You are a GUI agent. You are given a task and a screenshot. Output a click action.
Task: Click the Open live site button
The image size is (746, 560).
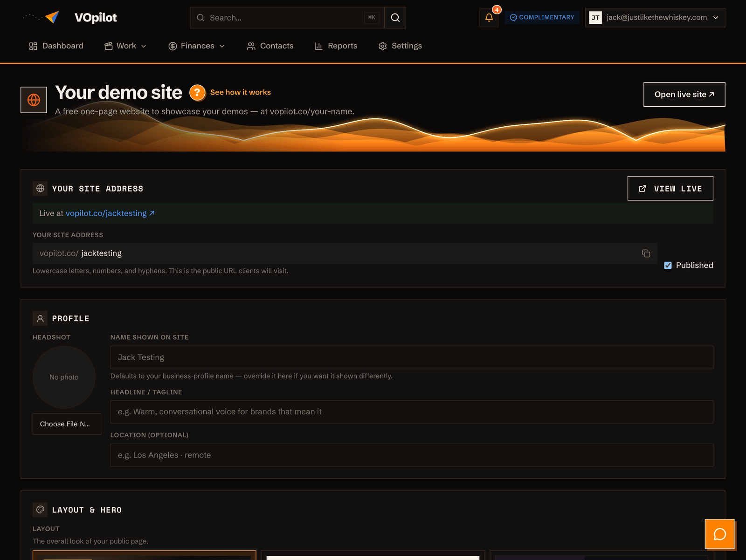pos(684,95)
